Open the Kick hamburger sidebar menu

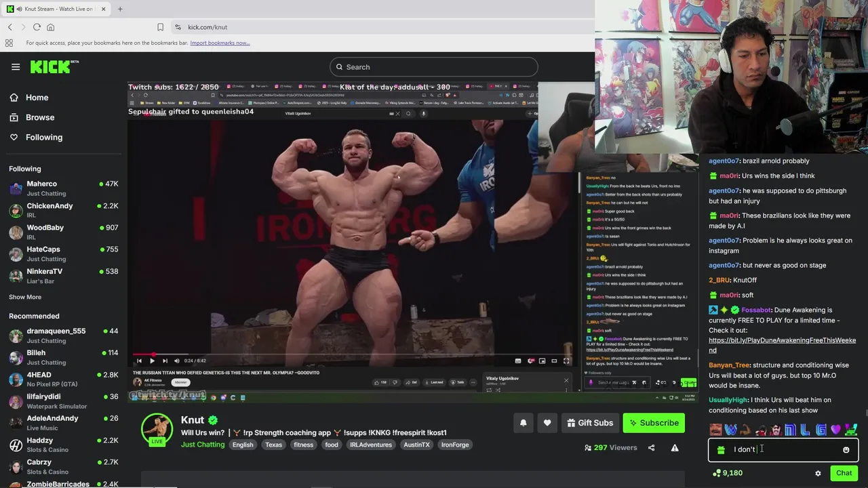tap(16, 67)
